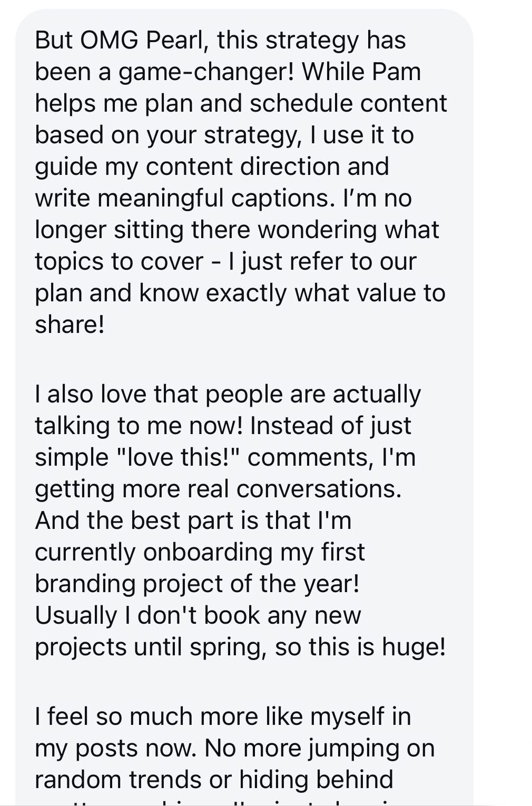Select 'branding project of the year!' text

197,583
